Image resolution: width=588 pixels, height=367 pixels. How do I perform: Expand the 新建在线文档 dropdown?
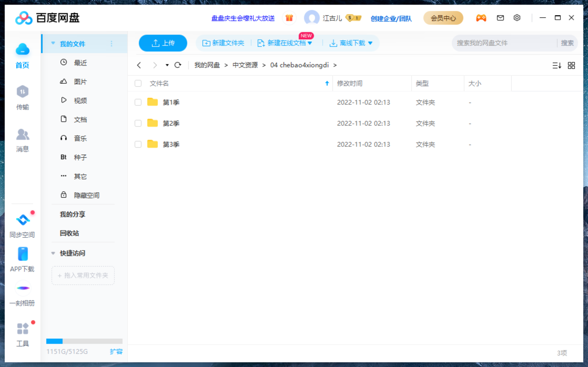[310, 43]
